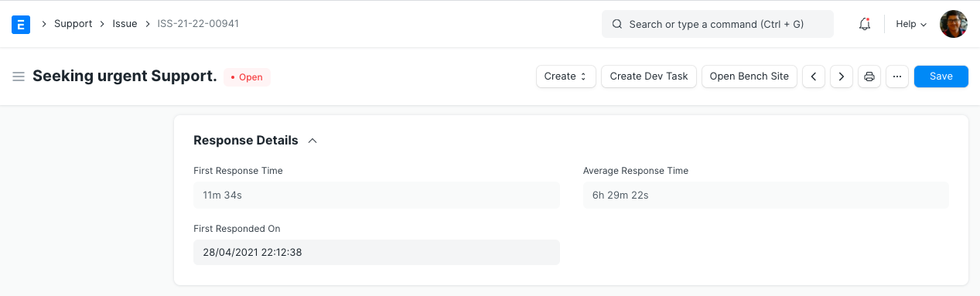Go to previous issue record
The width and height of the screenshot is (980, 296).
pos(813,77)
